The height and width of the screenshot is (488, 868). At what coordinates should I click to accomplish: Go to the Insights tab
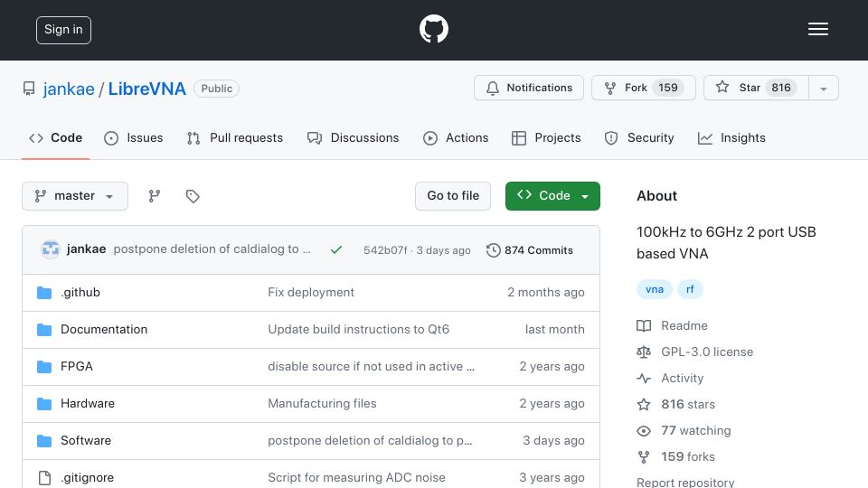pos(731,137)
